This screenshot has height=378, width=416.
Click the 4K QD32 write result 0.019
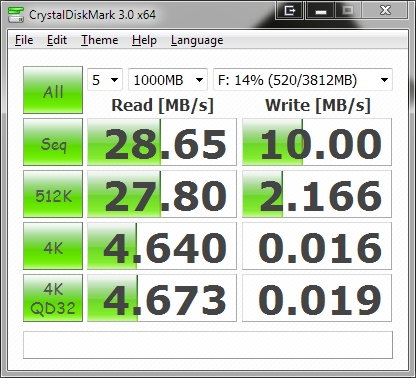(317, 298)
